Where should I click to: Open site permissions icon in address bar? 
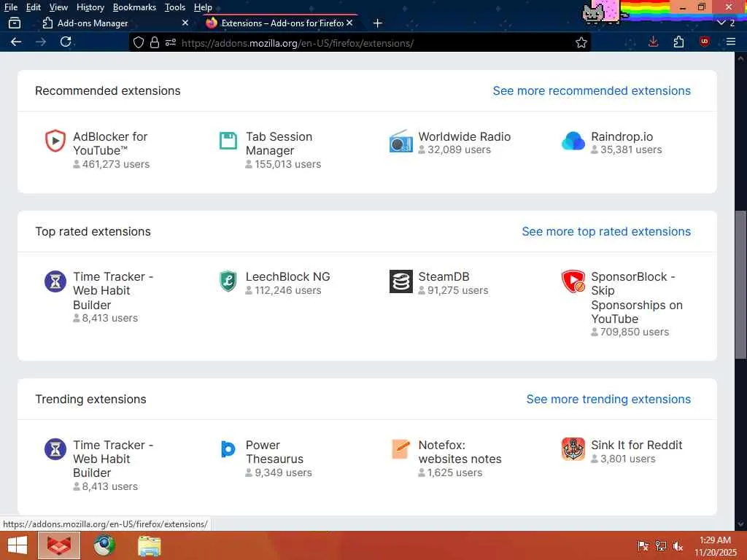point(170,42)
